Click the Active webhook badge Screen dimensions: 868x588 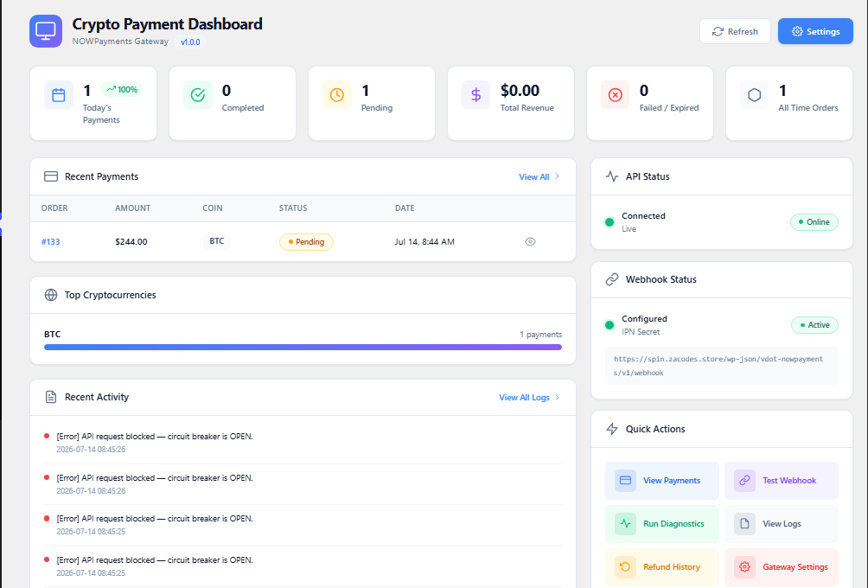tap(814, 325)
